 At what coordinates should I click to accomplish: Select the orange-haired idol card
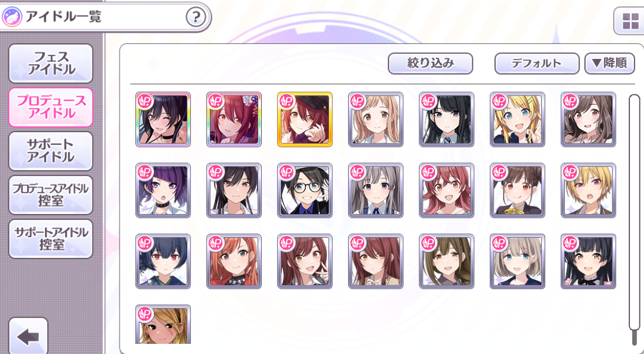tap(234, 261)
